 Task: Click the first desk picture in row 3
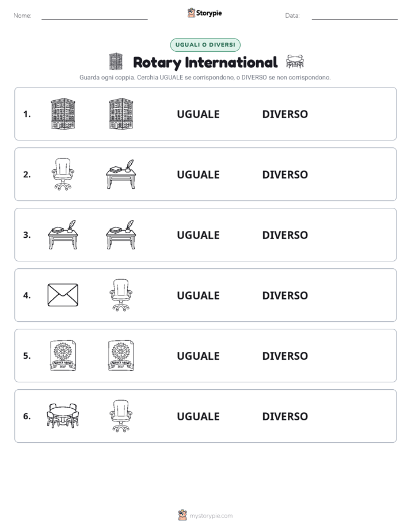[x=63, y=234]
